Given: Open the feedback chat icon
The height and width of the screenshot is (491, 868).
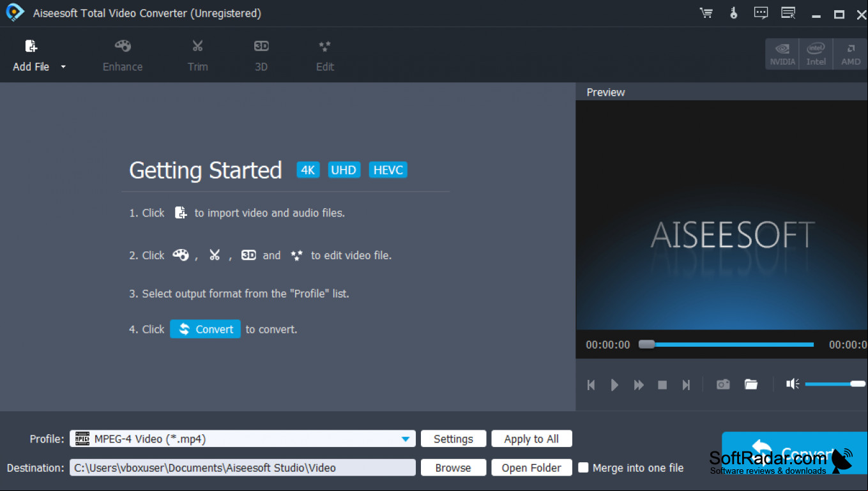Looking at the screenshot, I should [761, 13].
